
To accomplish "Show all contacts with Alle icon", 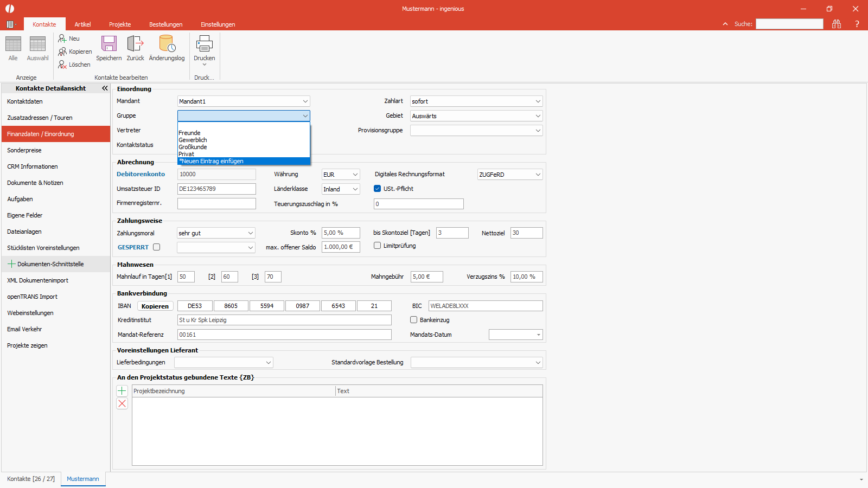I will [x=13, y=44].
